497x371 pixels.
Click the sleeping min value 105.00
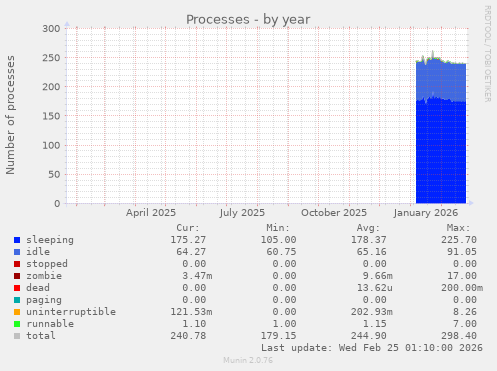click(278, 240)
